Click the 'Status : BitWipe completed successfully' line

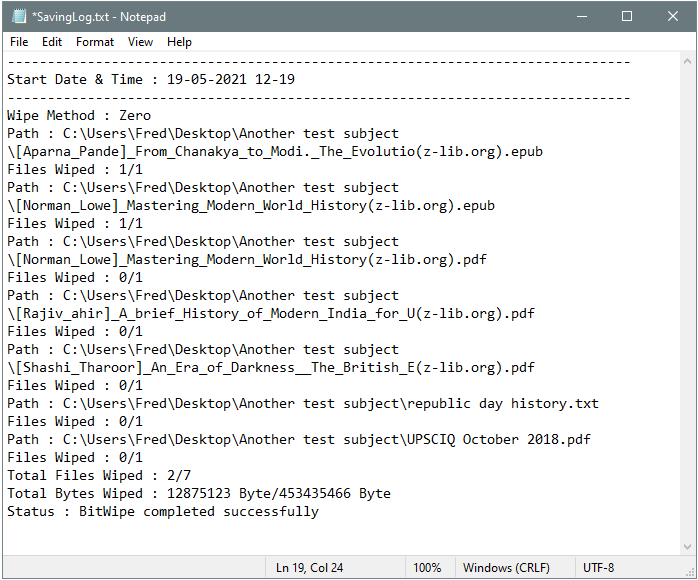point(163,512)
